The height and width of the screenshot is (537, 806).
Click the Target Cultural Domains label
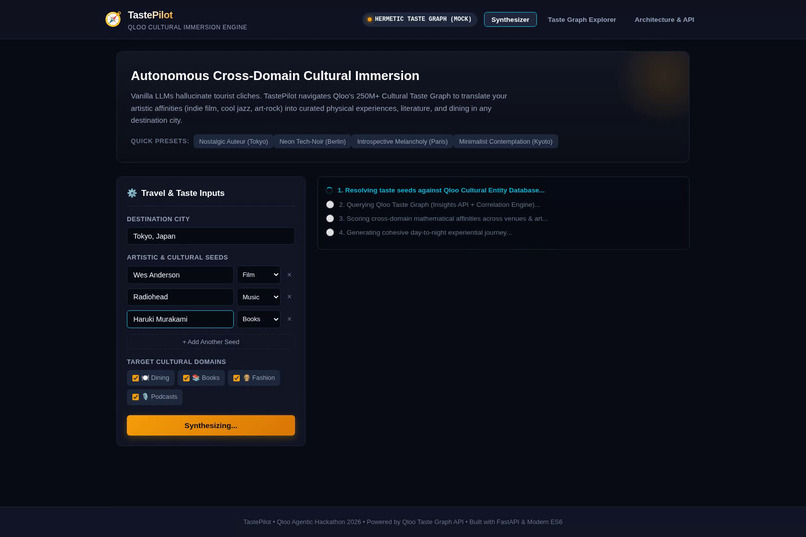click(x=176, y=362)
